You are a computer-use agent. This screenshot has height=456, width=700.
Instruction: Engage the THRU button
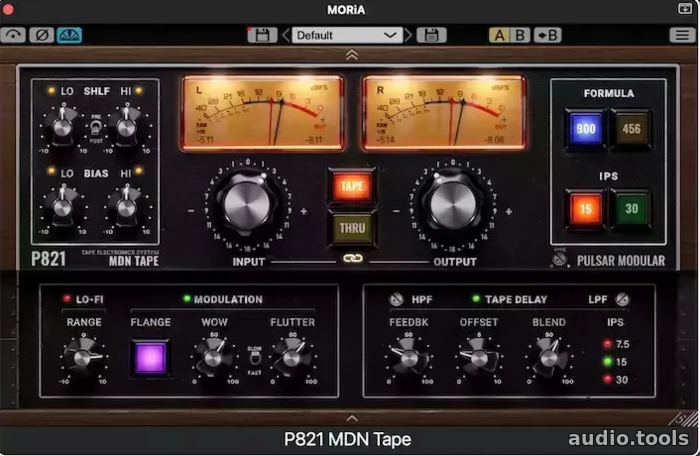352,228
